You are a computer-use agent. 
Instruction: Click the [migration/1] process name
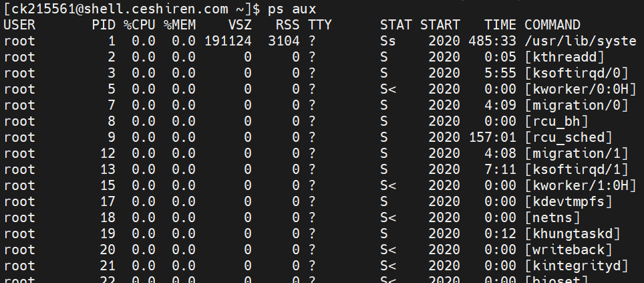[x=577, y=153]
